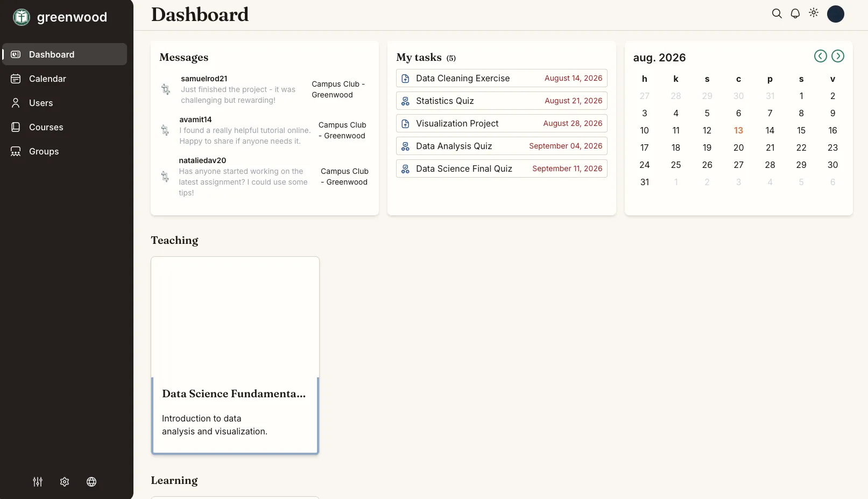Open avamit14's message
The width and height of the screenshot is (868, 499).
265,130
